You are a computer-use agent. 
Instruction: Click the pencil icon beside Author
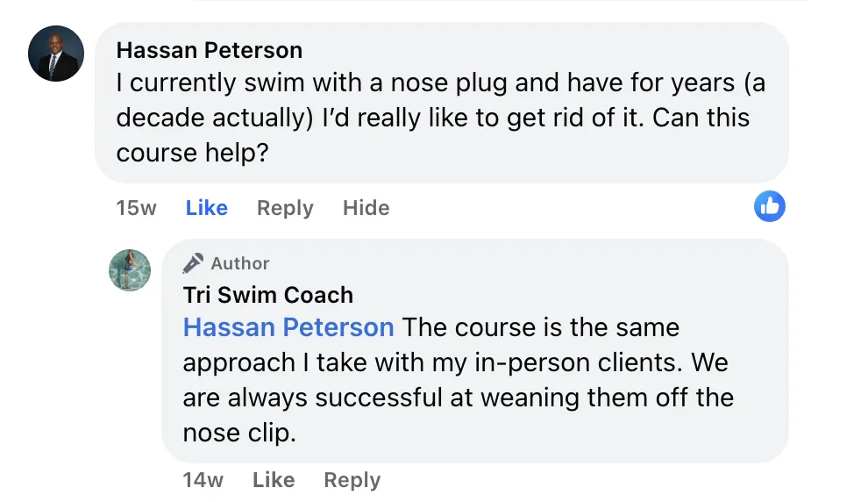(193, 263)
